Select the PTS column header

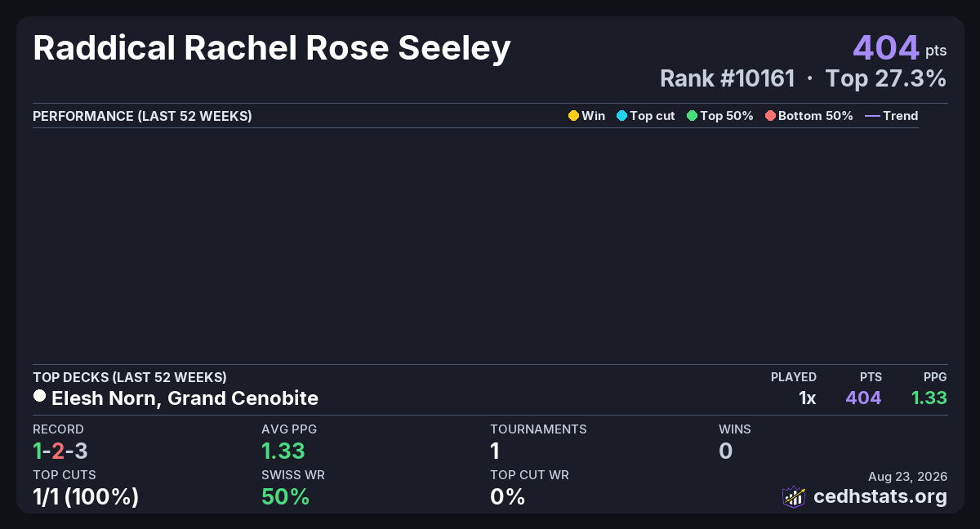coord(871,377)
